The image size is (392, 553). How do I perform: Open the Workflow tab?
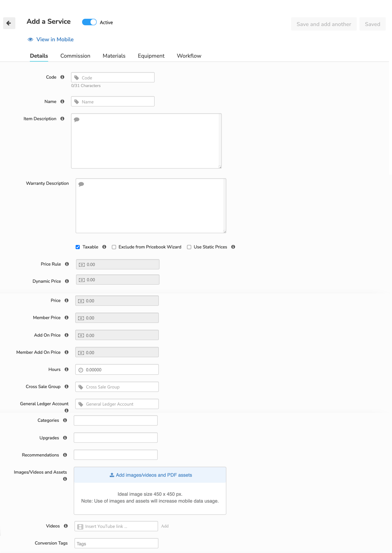[189, 56]
